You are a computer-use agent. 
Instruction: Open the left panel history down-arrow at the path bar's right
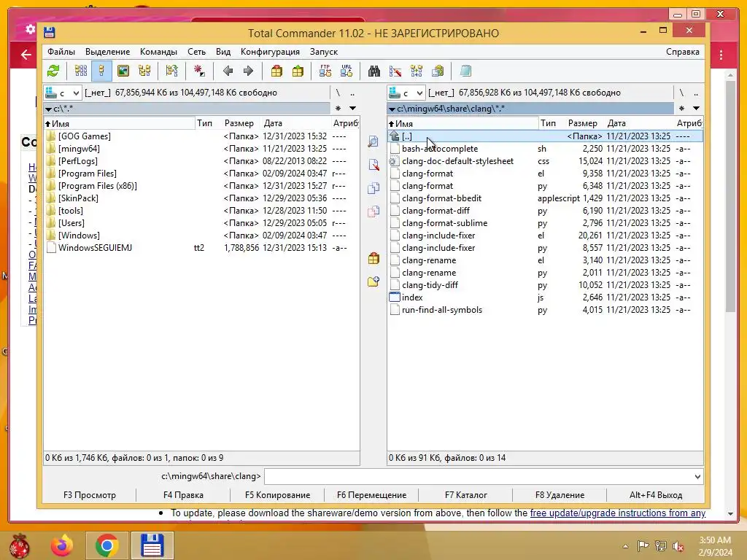[x=352, y=109]
